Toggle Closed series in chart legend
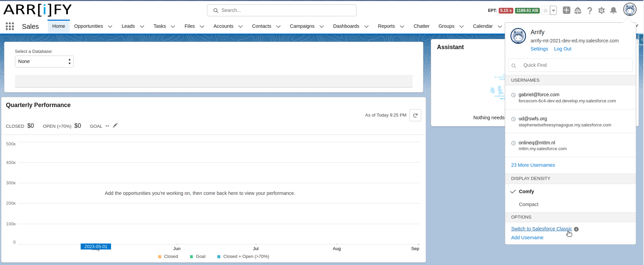The width and height of the screenshot is (644, 265). (168, 257)
